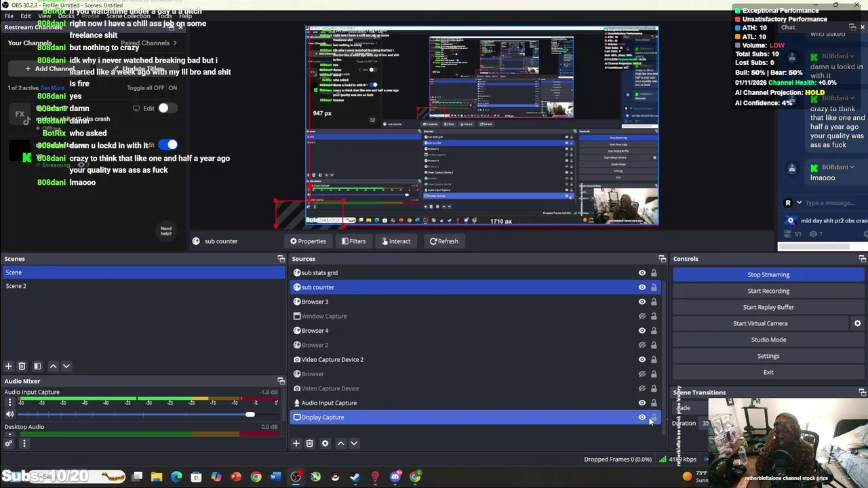Move source down arrow in Sources toolbar
868x488 pixels.
click(x=354, y=443)
